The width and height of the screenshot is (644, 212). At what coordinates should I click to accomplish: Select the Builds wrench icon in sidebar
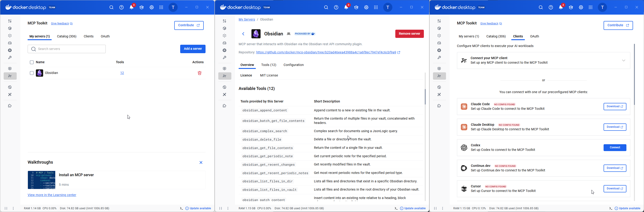(x=10, y=58)
